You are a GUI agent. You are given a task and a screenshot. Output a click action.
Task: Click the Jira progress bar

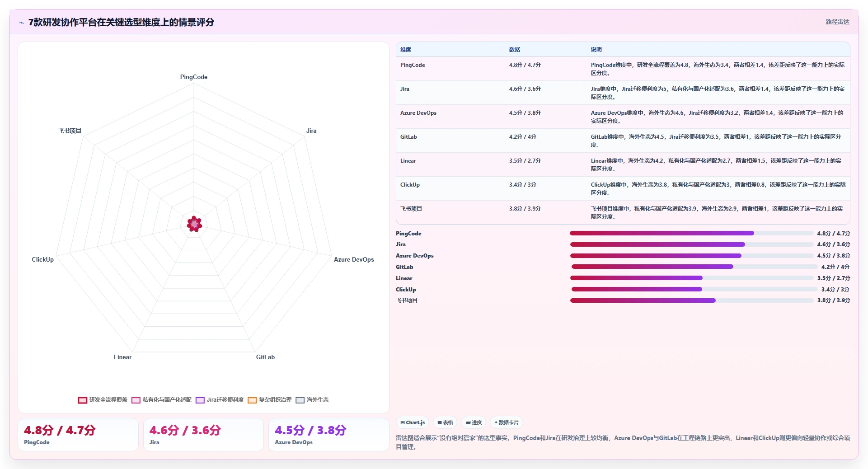[691, 244]
